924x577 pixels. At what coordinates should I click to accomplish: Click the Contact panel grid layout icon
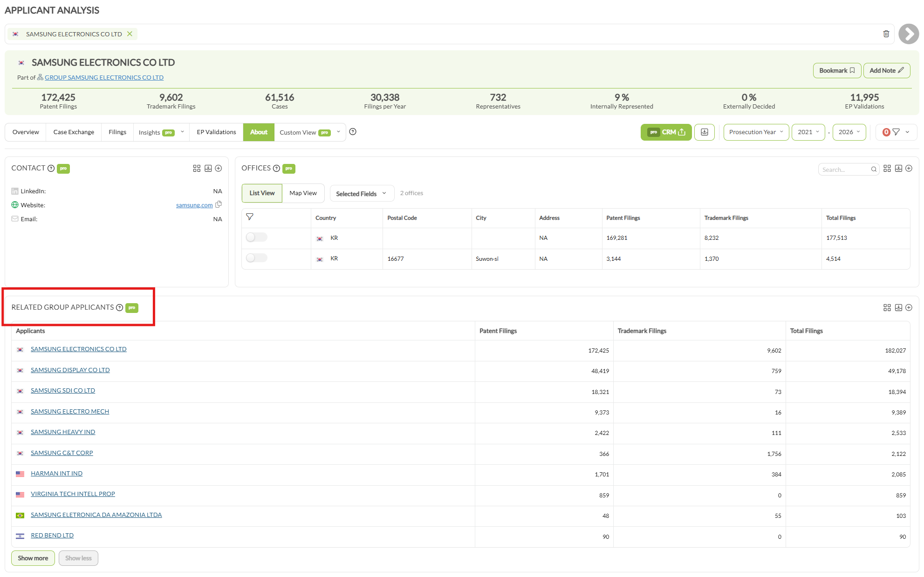[197, 169]
